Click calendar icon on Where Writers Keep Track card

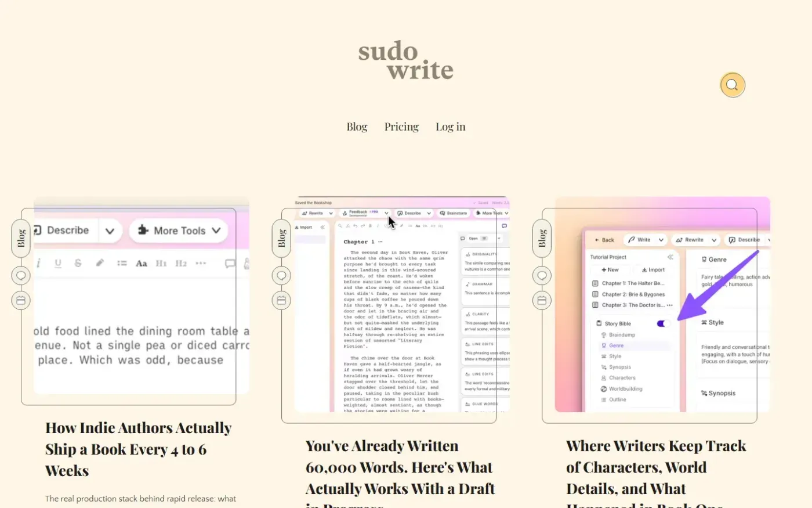coord(542,300)
